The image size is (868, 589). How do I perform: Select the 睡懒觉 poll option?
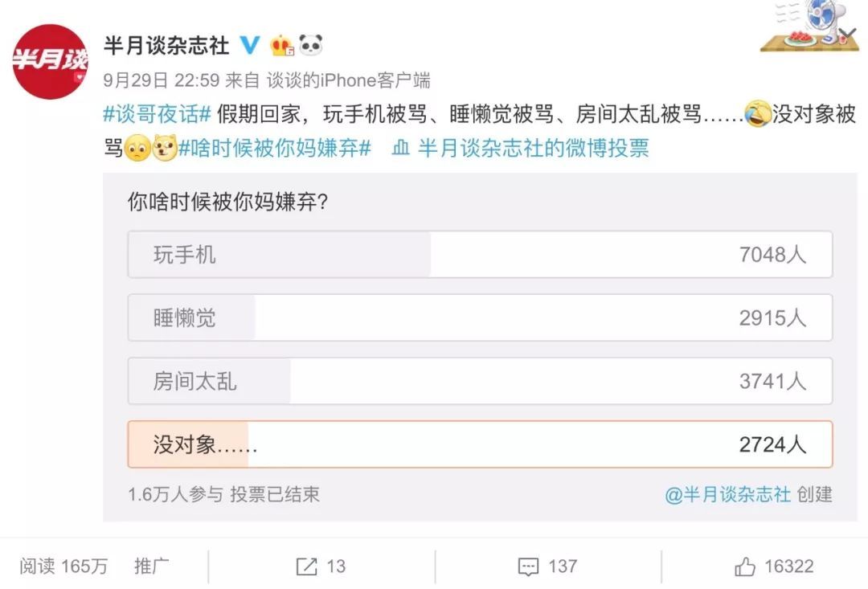point(482,317)
